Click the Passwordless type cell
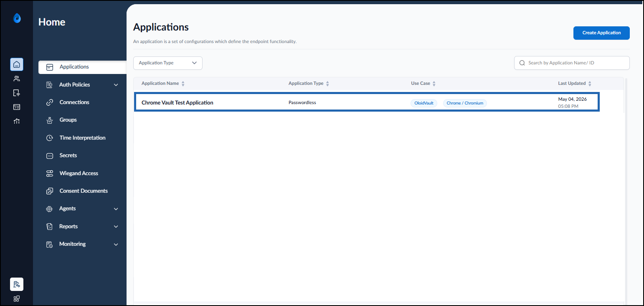The height and width of the screenshot is (306, 644). pos(302,102)
